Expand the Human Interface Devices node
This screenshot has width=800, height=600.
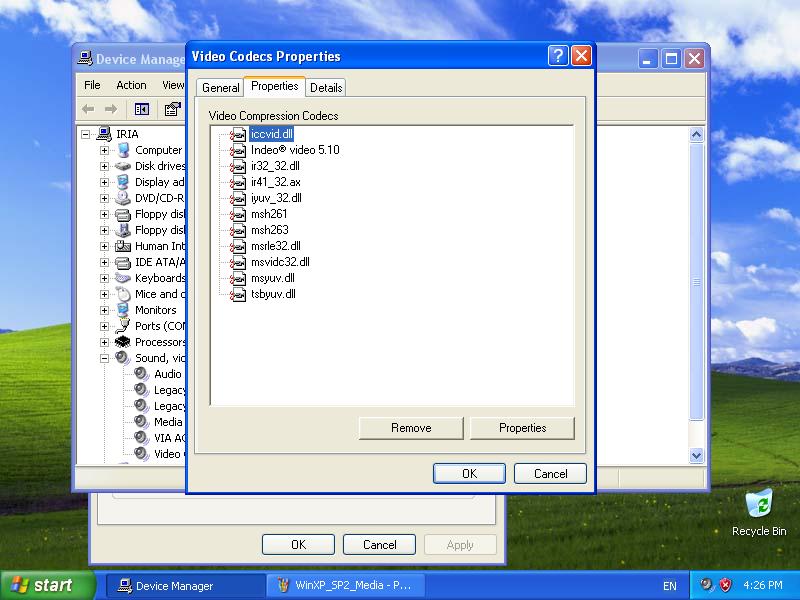pos(105,246)
